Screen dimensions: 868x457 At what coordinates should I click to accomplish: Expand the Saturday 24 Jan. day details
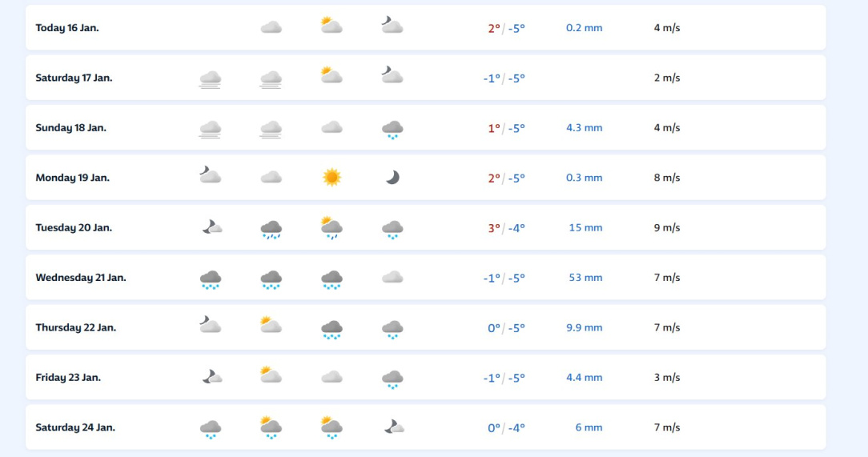point(426,427)
